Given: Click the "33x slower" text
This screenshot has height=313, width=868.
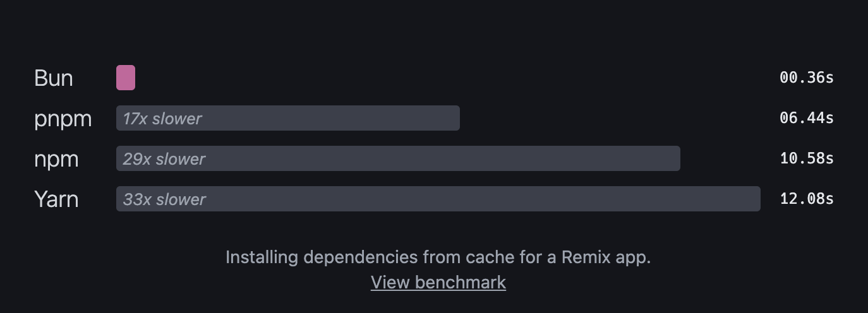Looking at the screenshot, I should (164, 199).
